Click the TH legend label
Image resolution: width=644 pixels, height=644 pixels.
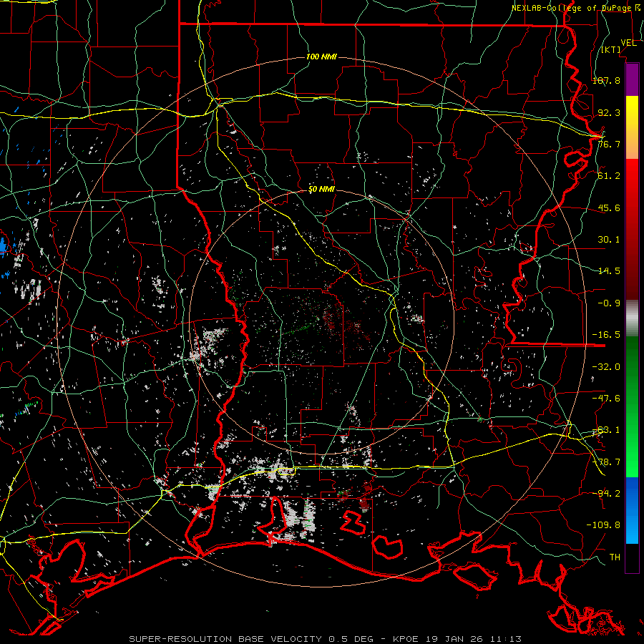tap(615, 557)
